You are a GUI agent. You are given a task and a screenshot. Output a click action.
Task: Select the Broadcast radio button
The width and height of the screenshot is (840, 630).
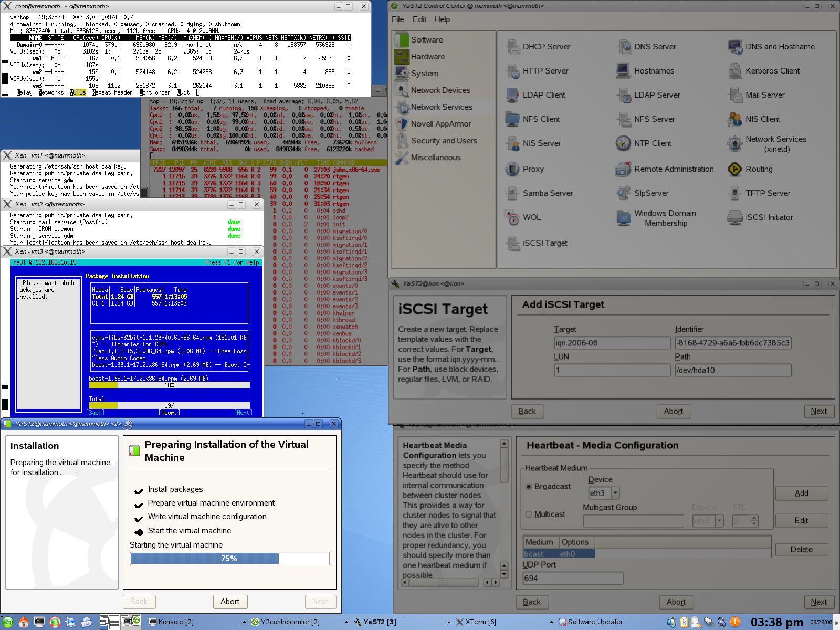(x=529, y=487)
